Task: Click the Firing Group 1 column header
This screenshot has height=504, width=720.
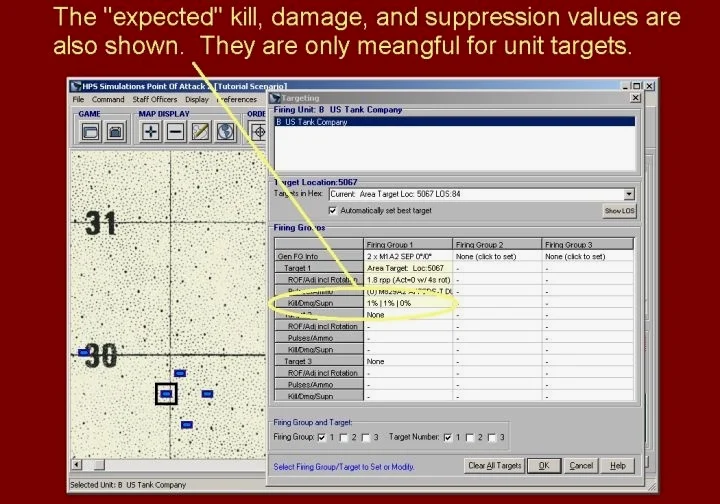Action: click(408, 245)
